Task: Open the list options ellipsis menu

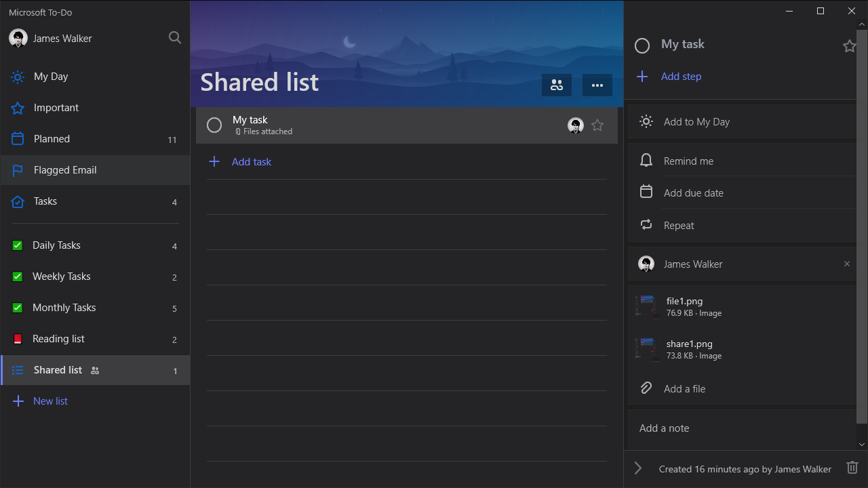Action: tap(597, 85)
